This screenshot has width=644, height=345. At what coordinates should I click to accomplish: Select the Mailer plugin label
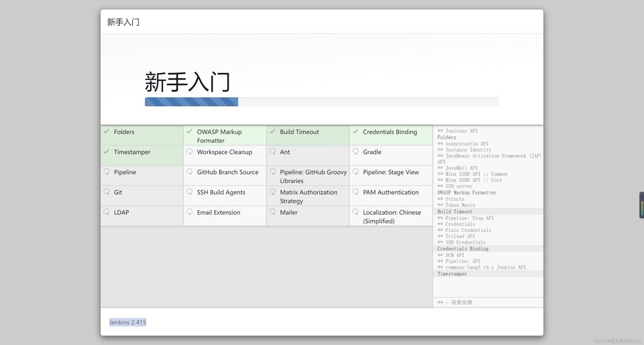click(289, 212)
